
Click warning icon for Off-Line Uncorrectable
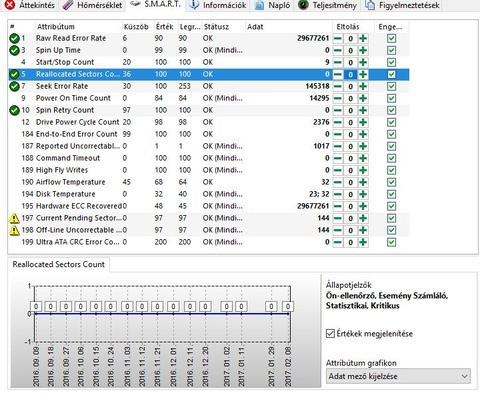(x=14, y=230)
